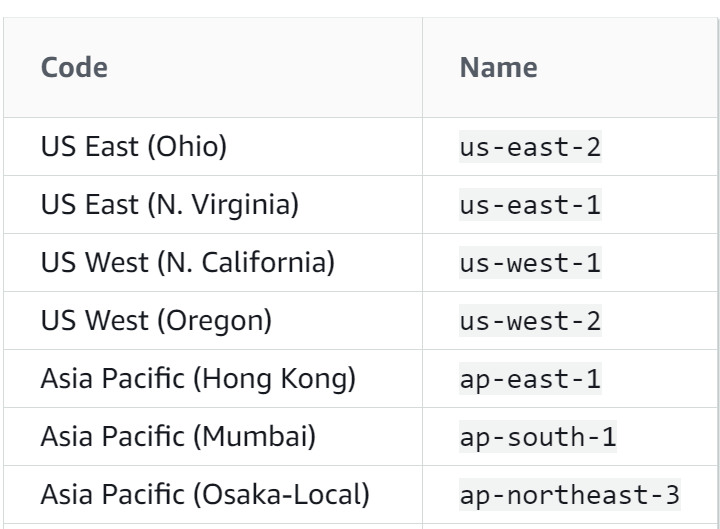Click the word Ohio in the first row

pos(188,146)
